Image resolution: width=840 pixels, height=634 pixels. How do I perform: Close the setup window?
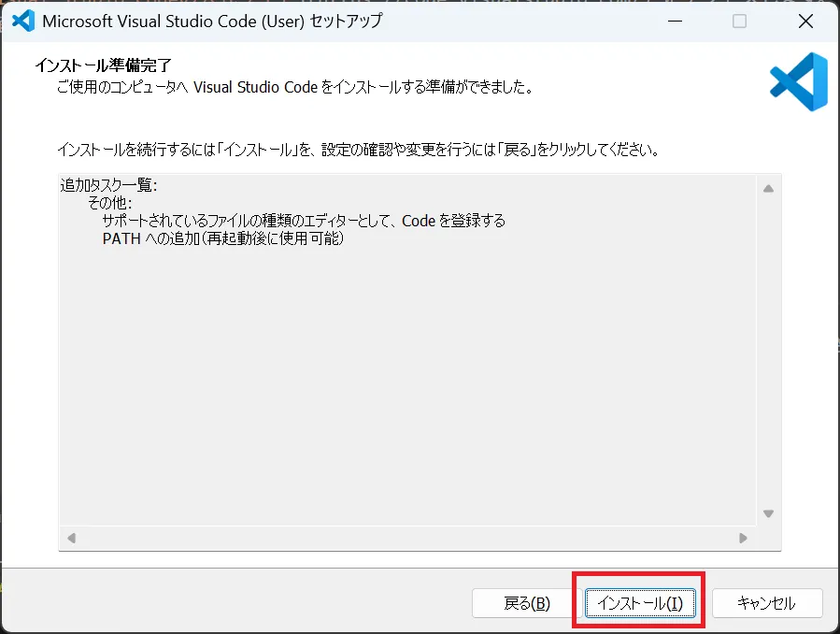(x=805, y=21)
